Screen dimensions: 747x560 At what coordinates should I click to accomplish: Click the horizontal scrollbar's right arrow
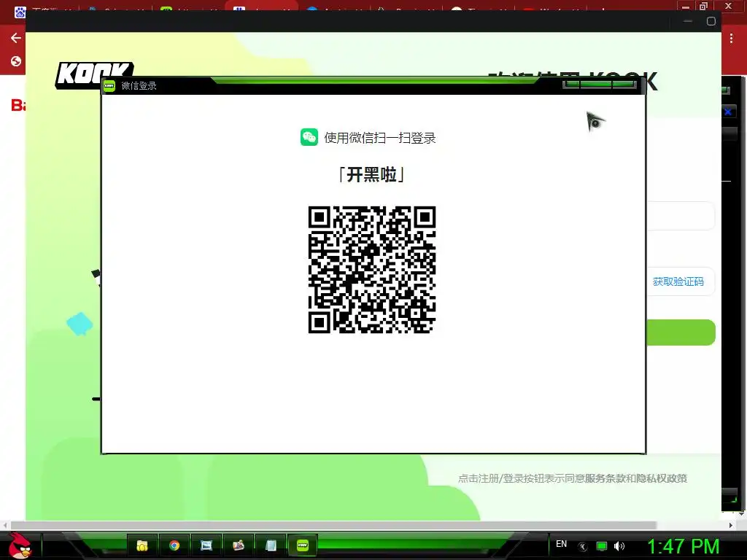click(731, 525)
